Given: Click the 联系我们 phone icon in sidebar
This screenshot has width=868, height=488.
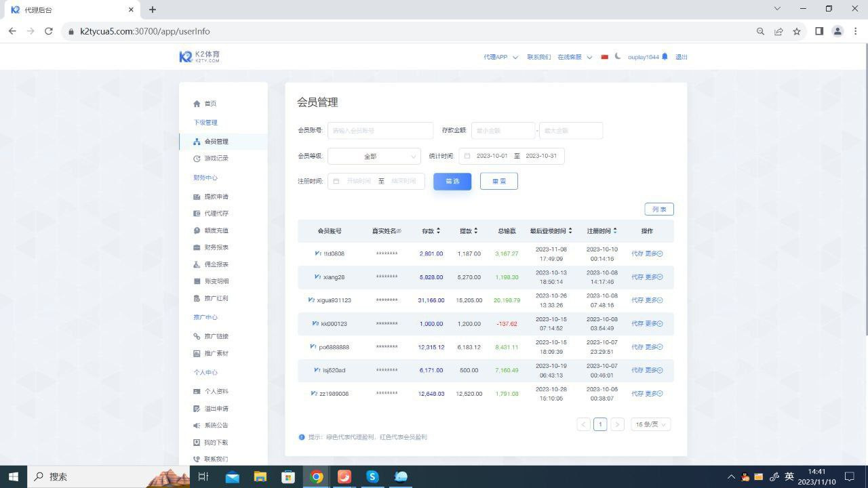Looking at the screenshot, I should click(197, 460).
